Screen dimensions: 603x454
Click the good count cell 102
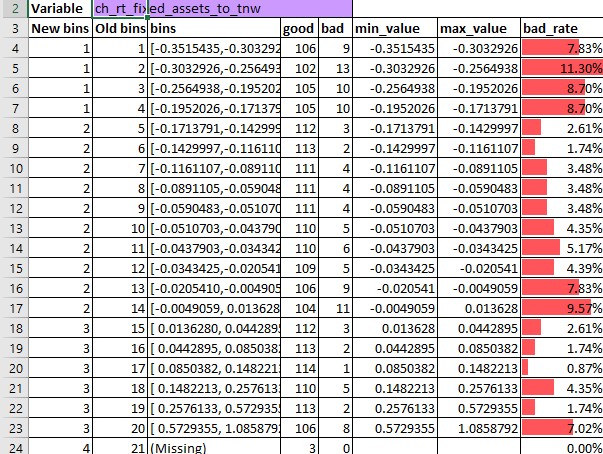(300, 68)
